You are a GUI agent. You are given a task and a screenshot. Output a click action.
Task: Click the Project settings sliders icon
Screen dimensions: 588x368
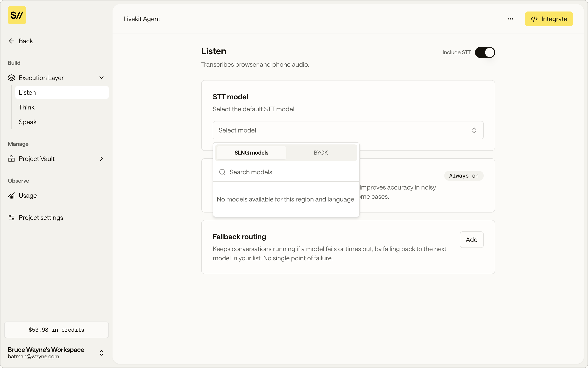[11, 218]
